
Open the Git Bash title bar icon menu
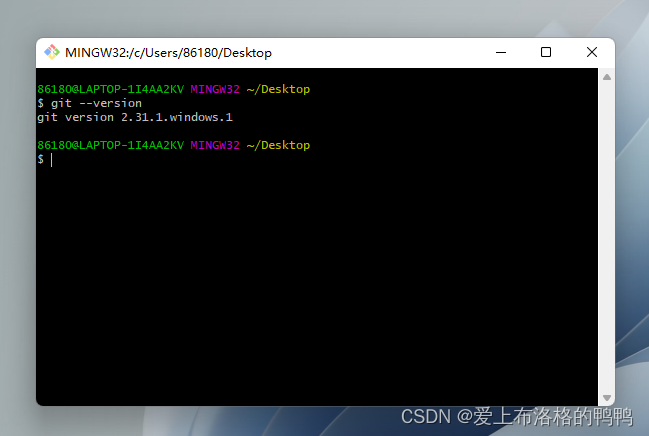[52, 52]
